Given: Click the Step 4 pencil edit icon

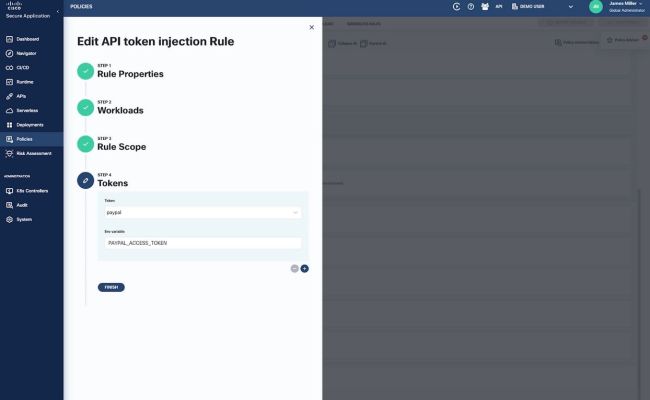Looking at the screenshot, I should (85, 181).
